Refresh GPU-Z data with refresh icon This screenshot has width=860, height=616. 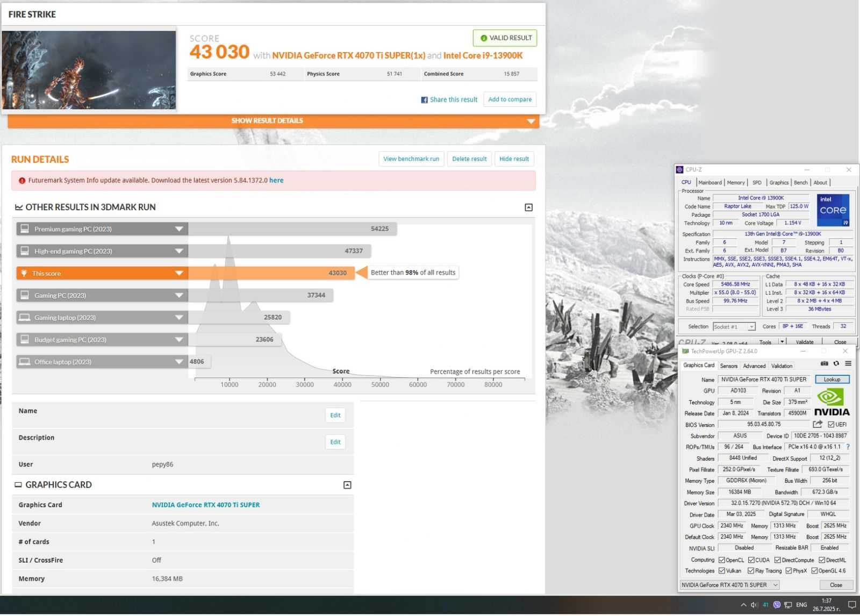(836, 364)
